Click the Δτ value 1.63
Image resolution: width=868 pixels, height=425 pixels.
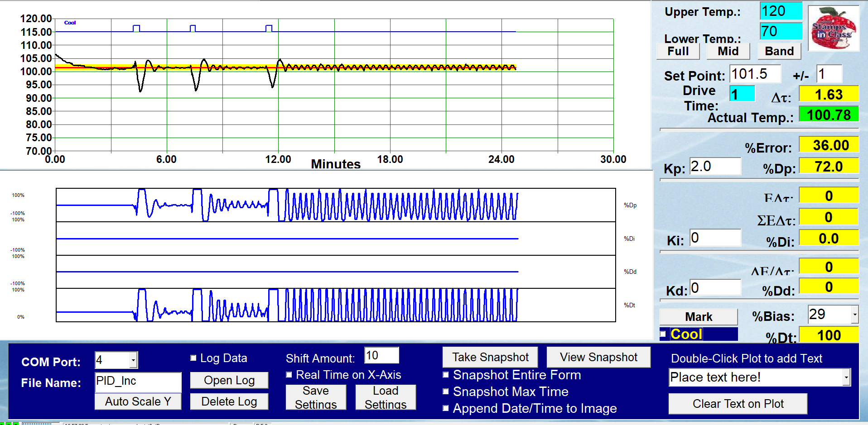829,94
